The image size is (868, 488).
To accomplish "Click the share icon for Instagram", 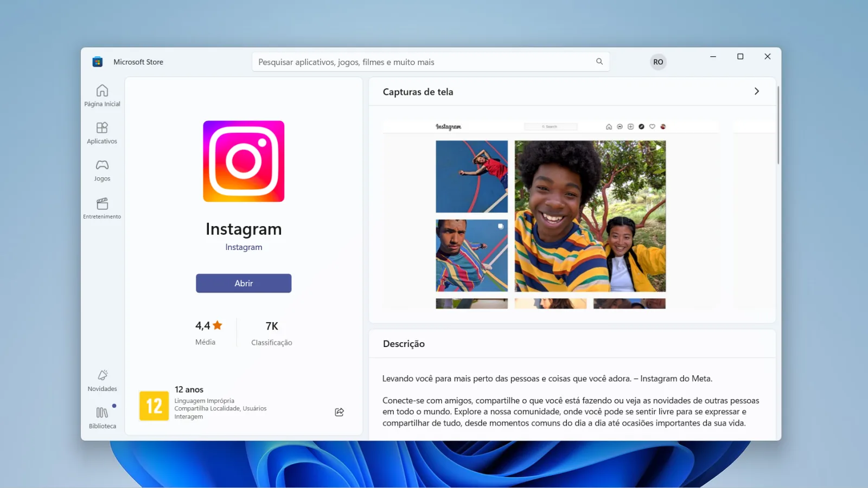I will coord(340,412).
